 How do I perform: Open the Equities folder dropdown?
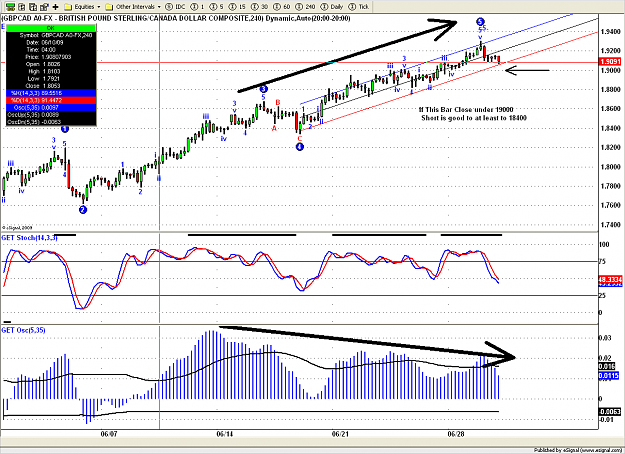coord(82,6)
